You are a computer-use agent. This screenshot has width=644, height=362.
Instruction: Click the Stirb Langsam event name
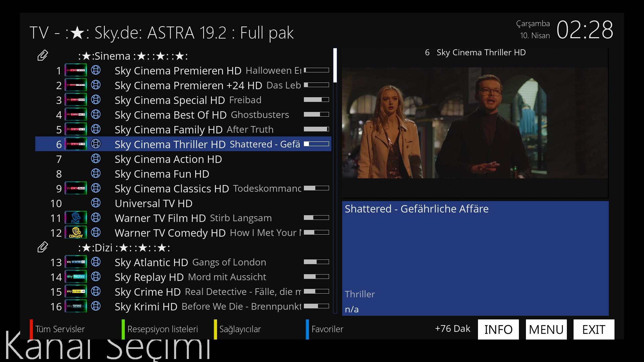(x=241, y=218)
